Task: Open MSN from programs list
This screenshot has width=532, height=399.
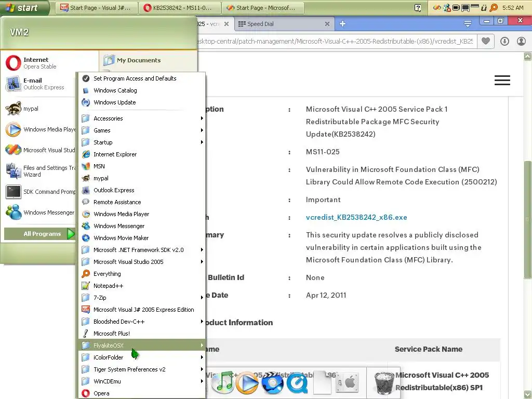Action: click(142, 166)
